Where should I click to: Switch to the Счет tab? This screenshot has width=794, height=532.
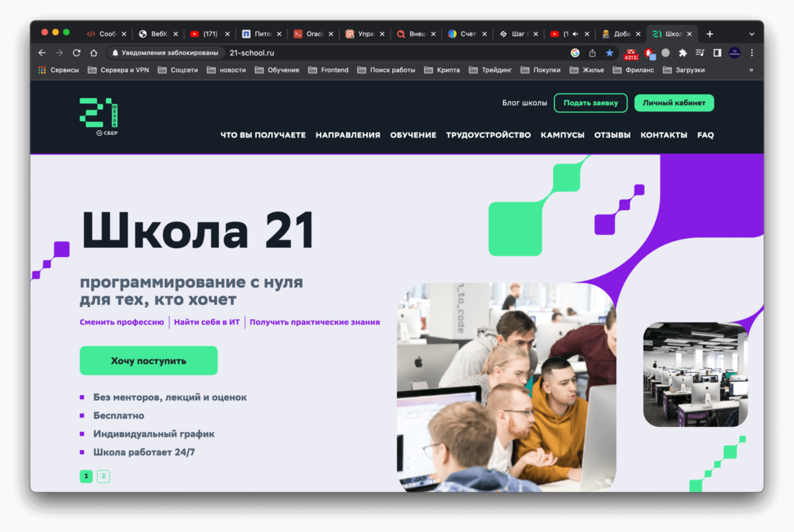[467, 34]
